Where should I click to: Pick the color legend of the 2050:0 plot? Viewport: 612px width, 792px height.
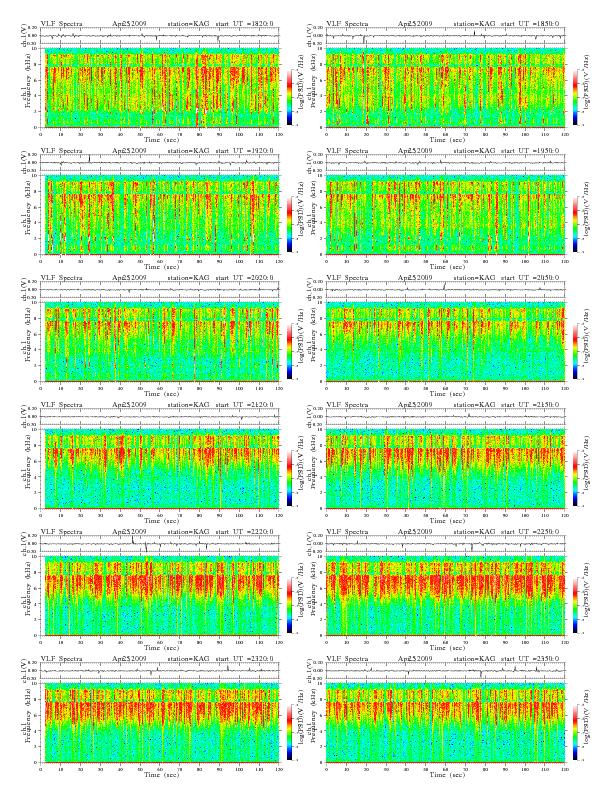(x=576, y=351)
